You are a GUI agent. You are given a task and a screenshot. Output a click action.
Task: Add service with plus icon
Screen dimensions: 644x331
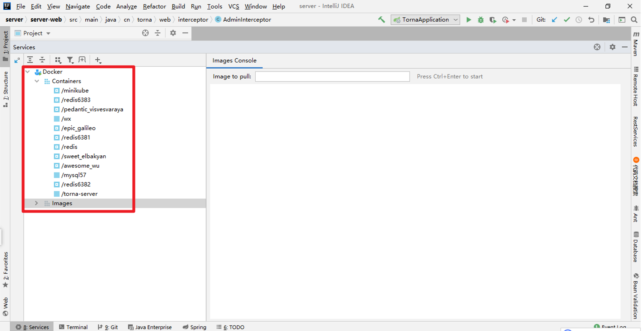click(x=98, y=60)
